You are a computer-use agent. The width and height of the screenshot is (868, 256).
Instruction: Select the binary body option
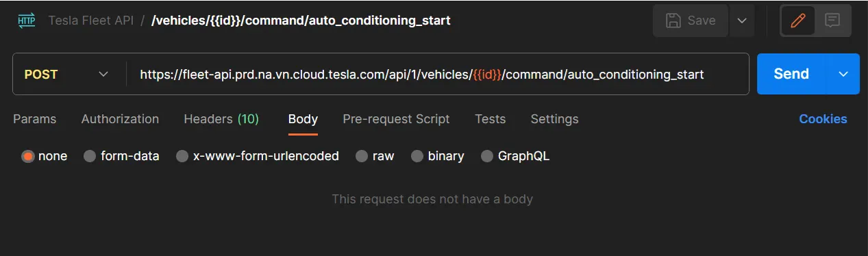pyautogui.click(x=417, y=156)
